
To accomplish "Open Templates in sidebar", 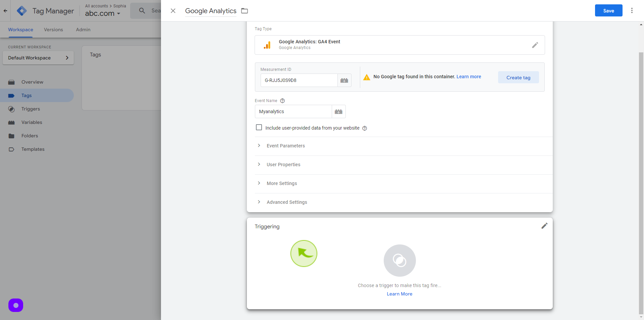I will point(37,149).
